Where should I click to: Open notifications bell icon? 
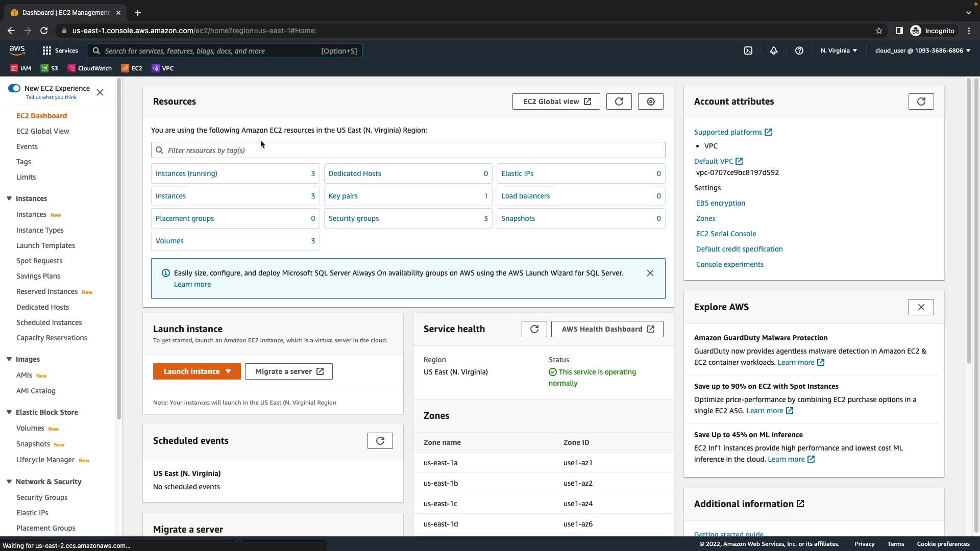point(774,51)
